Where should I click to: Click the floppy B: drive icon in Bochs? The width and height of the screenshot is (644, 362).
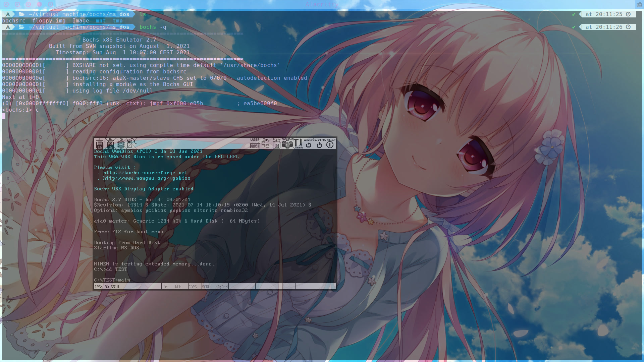(110, 143)
